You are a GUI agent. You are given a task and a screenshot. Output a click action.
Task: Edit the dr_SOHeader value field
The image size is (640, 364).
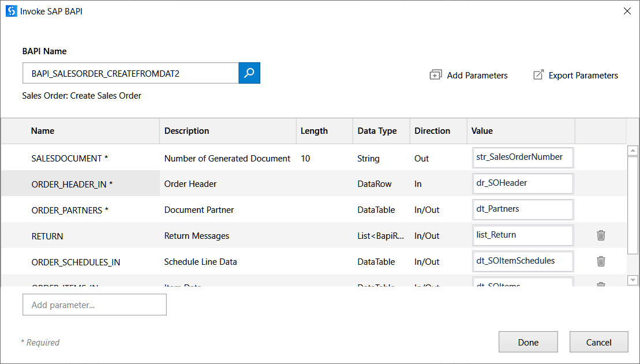[x=523, y=183]
